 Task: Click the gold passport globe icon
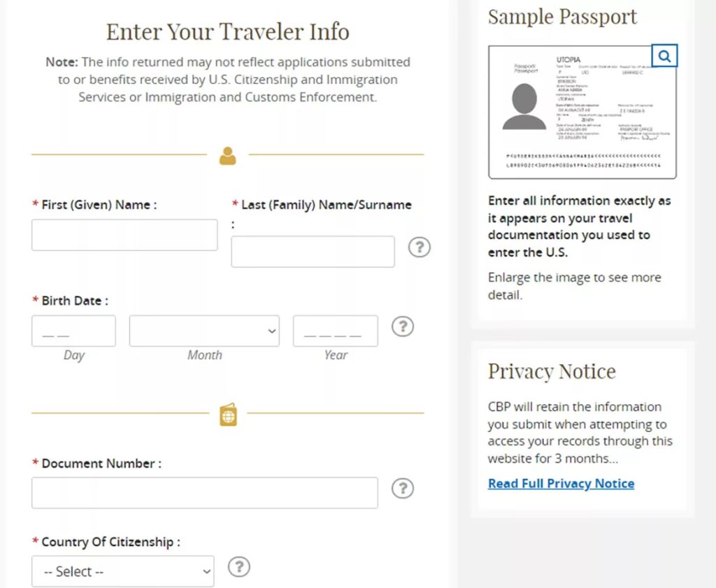coord(228,415)
